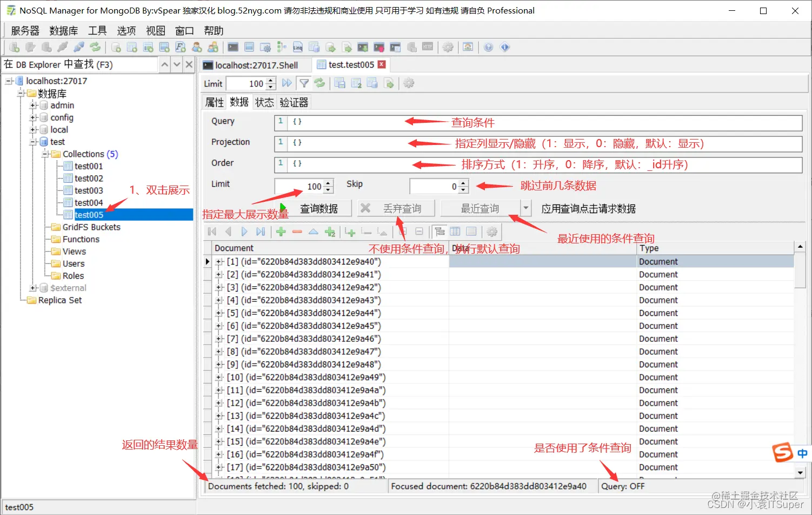Image resolution: width=812 pixels, height=515 pixels.
Task: Jump to the last document record
Action: coord(261,232)
